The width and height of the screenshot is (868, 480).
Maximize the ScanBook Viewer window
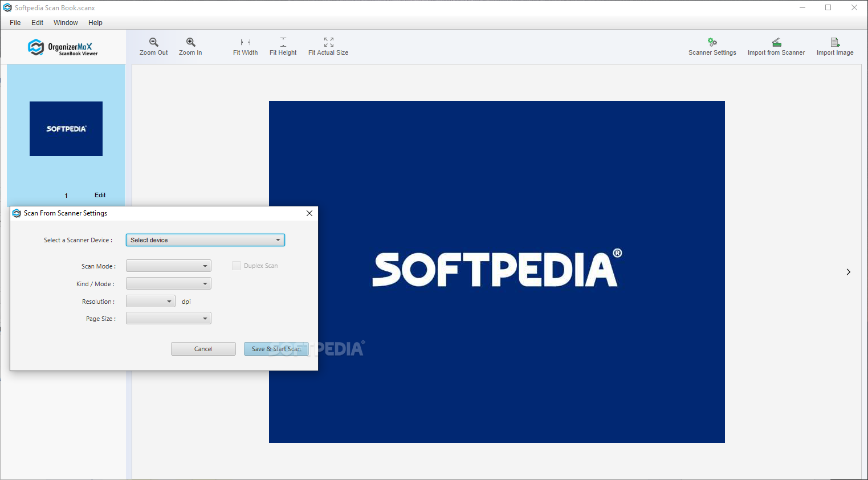828,8
